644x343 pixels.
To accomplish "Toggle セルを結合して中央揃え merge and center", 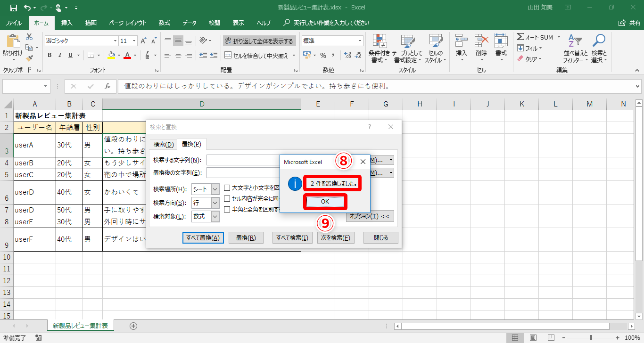I will (x=258, y=56).
